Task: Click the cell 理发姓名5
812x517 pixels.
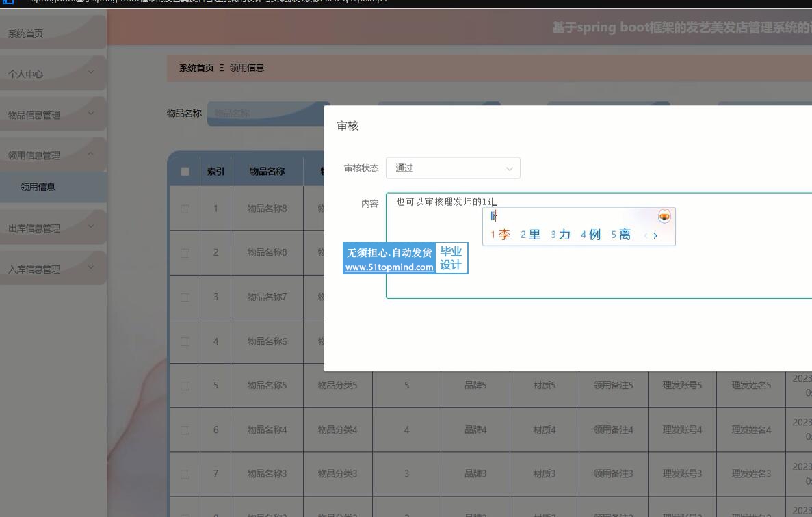Action: tap(751, 386)
